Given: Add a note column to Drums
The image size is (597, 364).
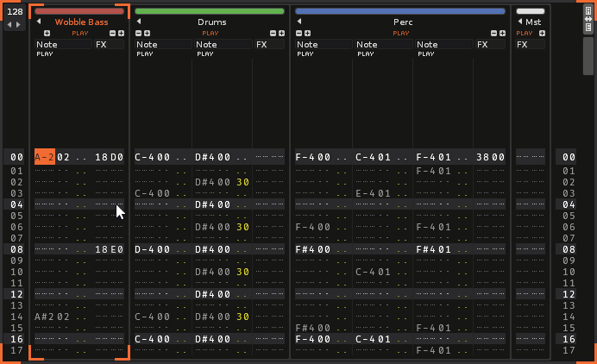Looking at the screenshot, I should [x=147, y=33].
